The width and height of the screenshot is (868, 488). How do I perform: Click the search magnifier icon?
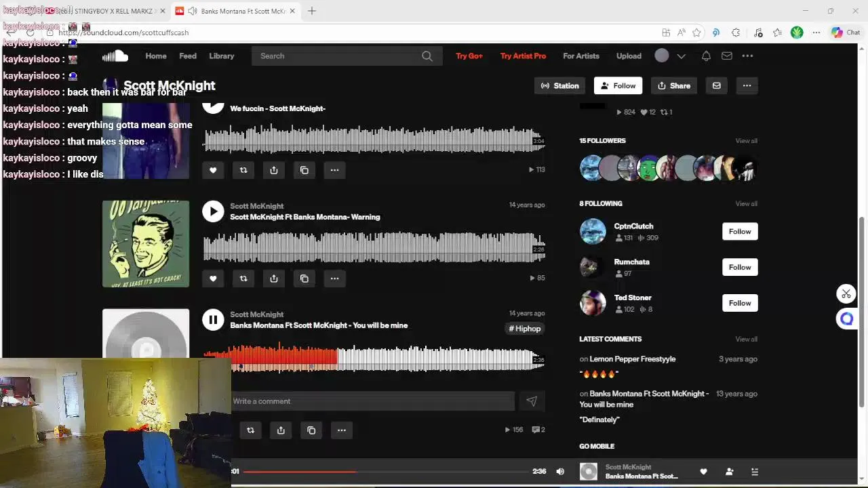(x=427, y=56)
